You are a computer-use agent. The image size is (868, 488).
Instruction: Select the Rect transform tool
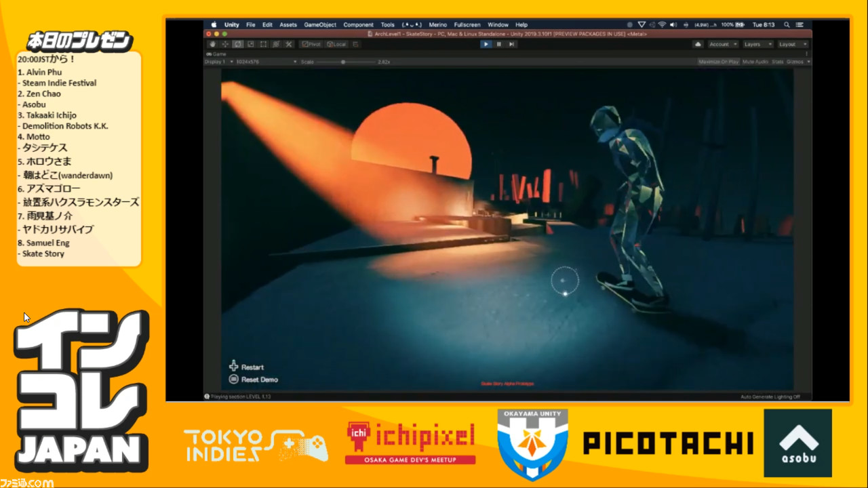tap(263, 44)
